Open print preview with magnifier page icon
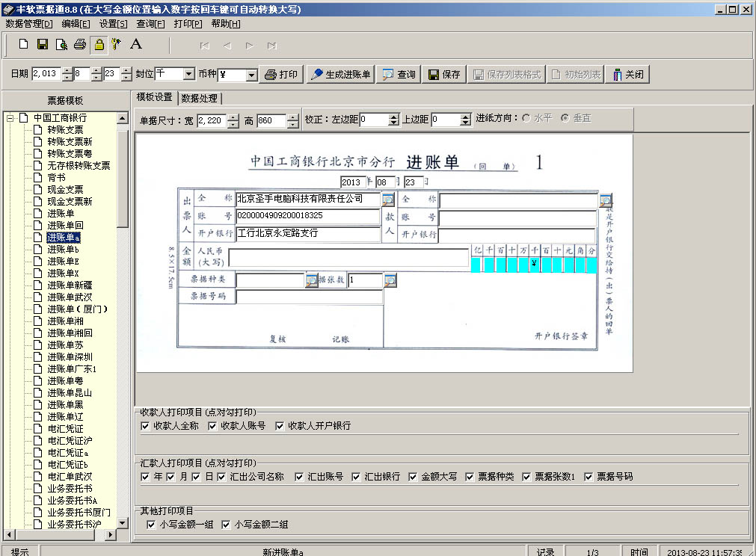The image size is (756, 556). click(x=61, y=44)
